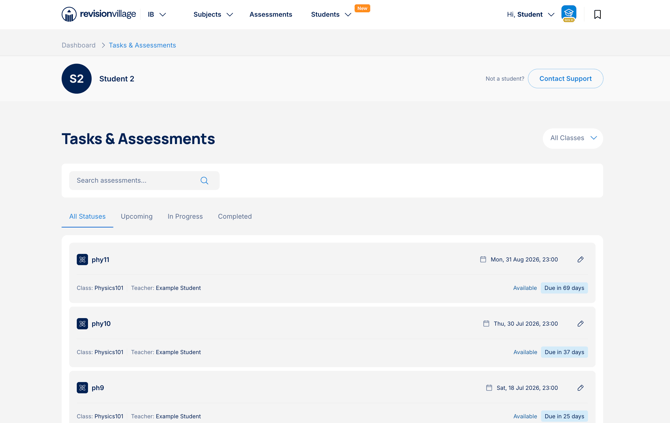Open the Students dropdown menu
The image size is (670, 423).
coord(331,15)
